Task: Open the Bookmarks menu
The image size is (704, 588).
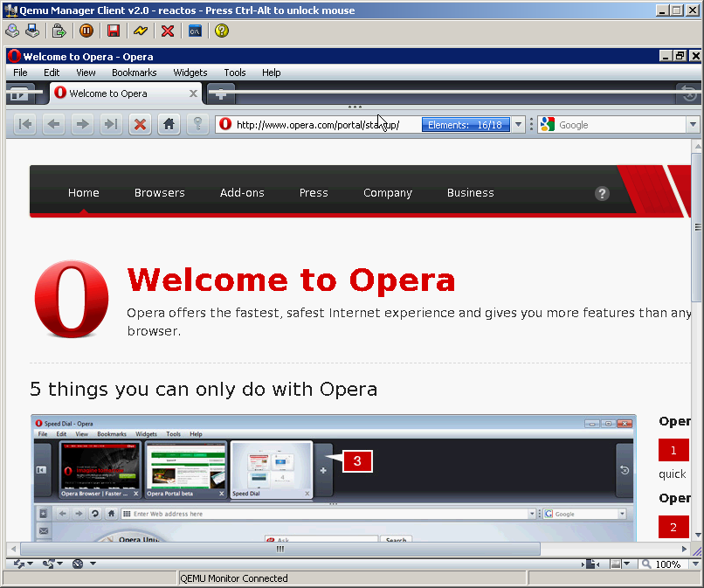Action: tap(134, 73)
